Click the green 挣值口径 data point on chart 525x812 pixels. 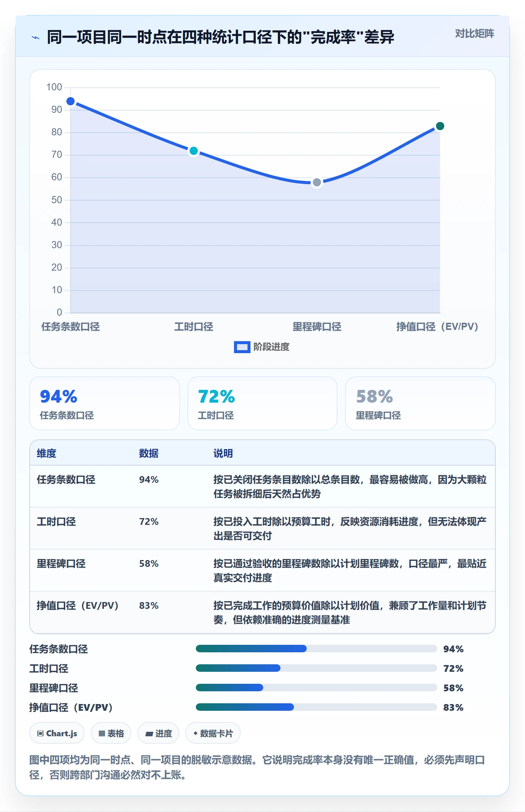coord(440,126)
